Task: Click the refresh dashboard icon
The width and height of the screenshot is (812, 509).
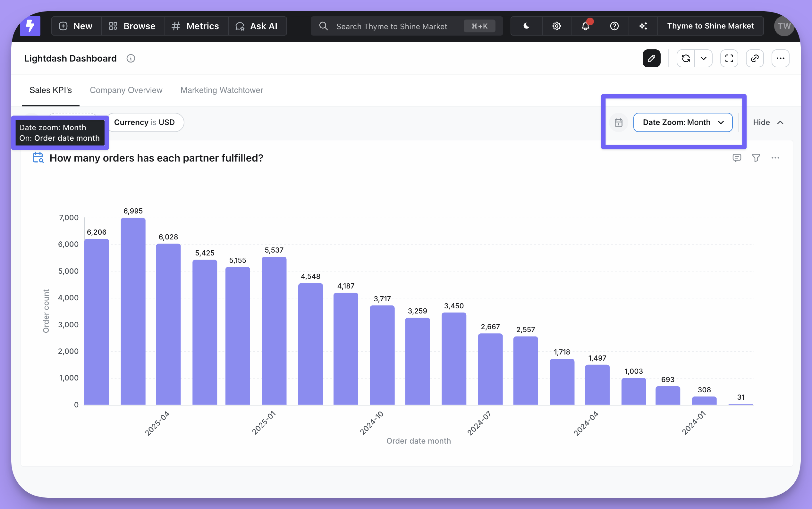Action: [686, 59]
